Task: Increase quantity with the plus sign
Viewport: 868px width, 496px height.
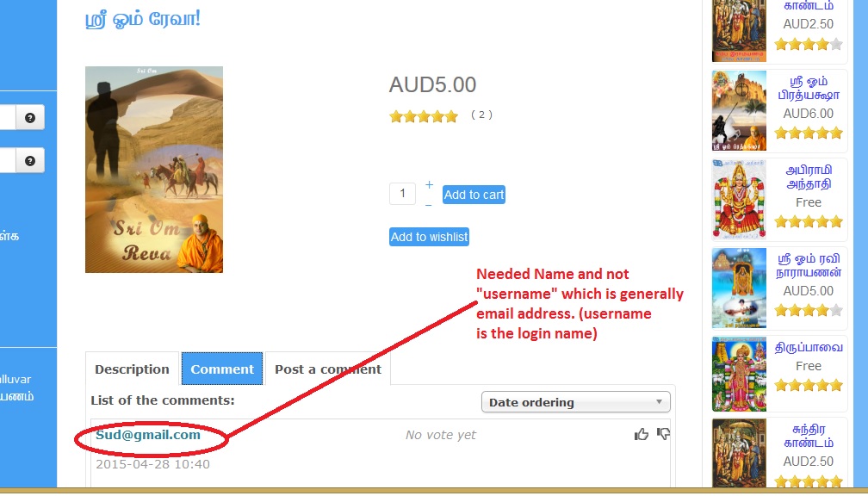Action: tap(429, 184)
